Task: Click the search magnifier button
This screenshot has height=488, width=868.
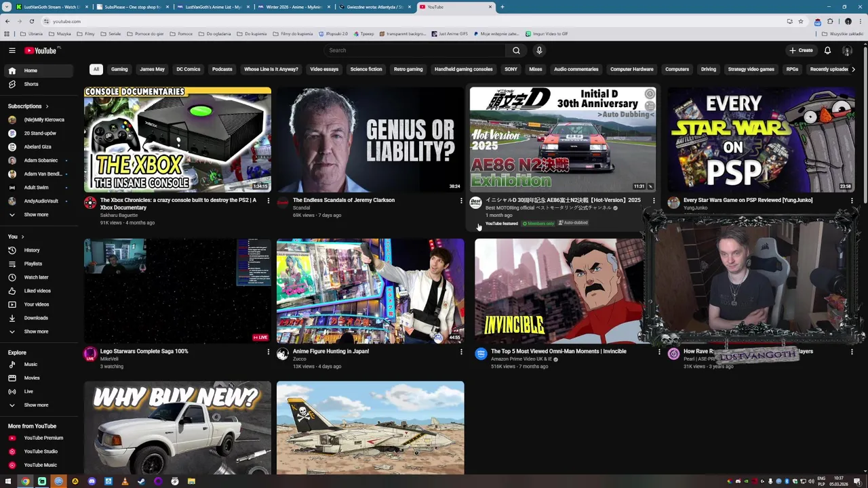Action: click(516, 50)
